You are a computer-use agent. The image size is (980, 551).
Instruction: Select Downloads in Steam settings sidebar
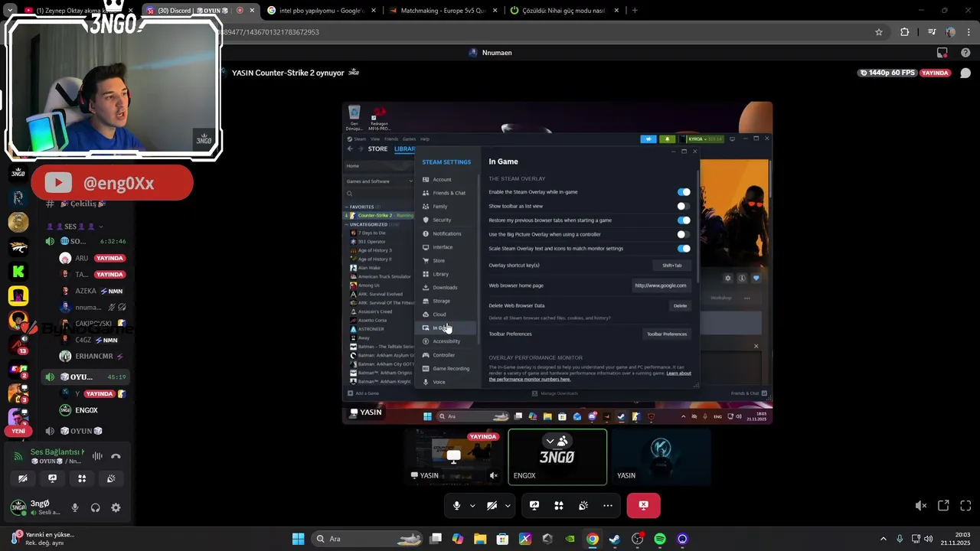click(445, 288)
